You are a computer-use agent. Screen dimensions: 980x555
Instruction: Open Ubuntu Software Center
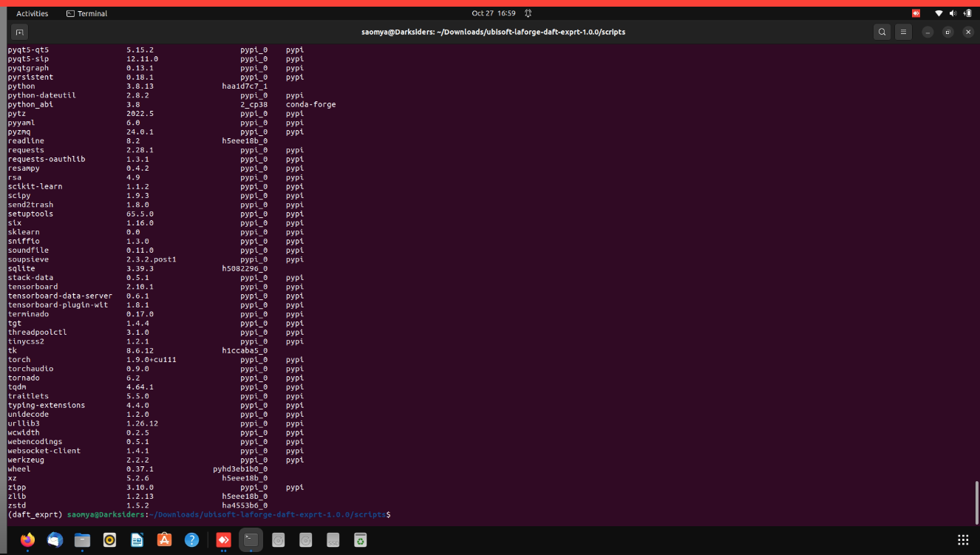[164, 539]
